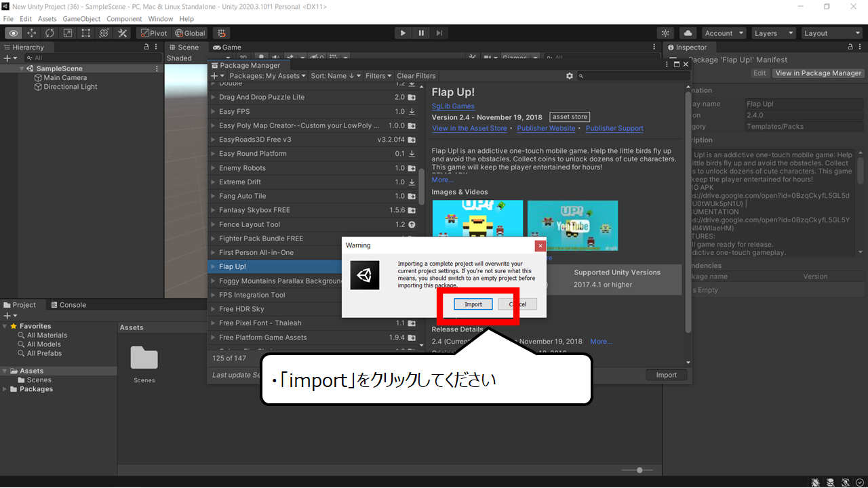
Task: Open Layers dropdown
Action: (x=773, y=33)
